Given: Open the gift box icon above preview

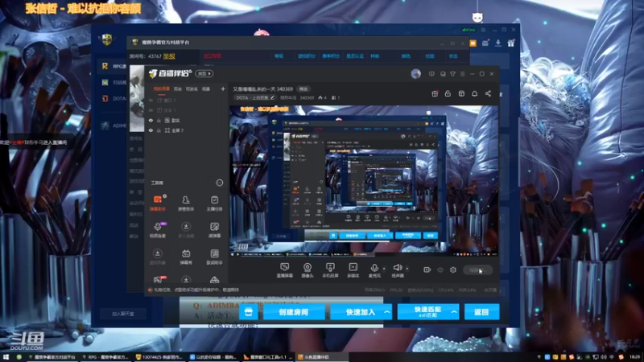Looking at the screenshot, I should pos(435,93).
